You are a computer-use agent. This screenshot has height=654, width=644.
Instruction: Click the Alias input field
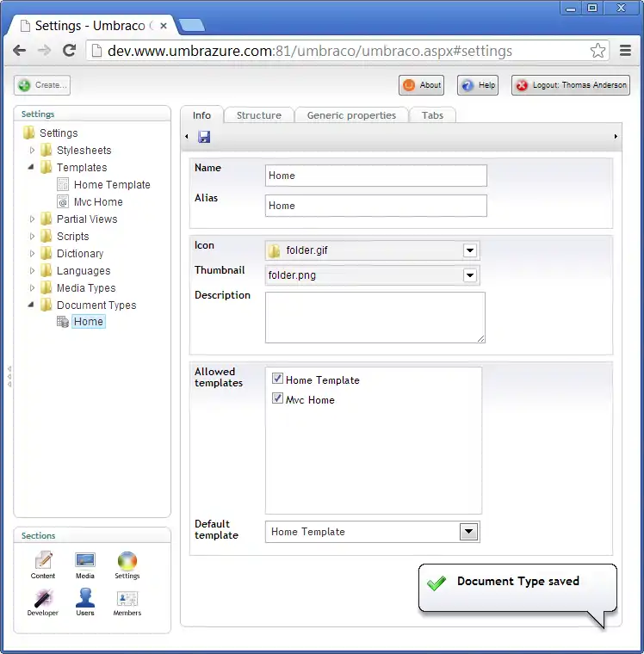coord(375,206)
